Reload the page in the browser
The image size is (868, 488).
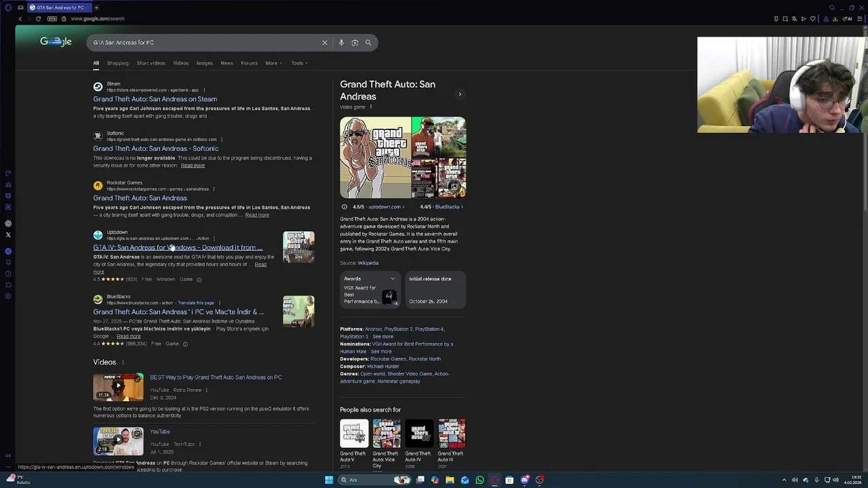(38, 19)
